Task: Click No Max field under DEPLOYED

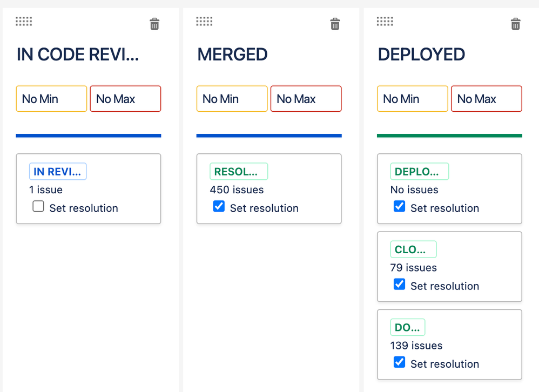Action: click(x=487, y=99)
